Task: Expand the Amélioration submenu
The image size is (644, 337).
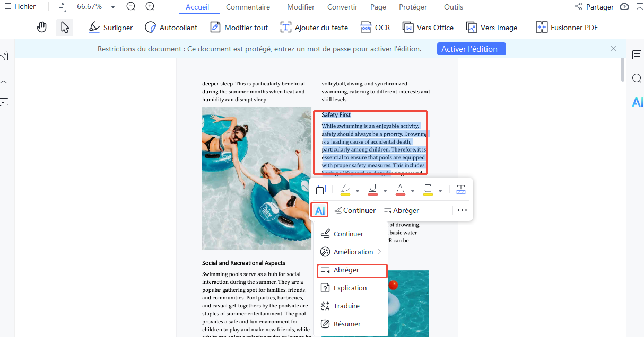Action: (351, 252)
